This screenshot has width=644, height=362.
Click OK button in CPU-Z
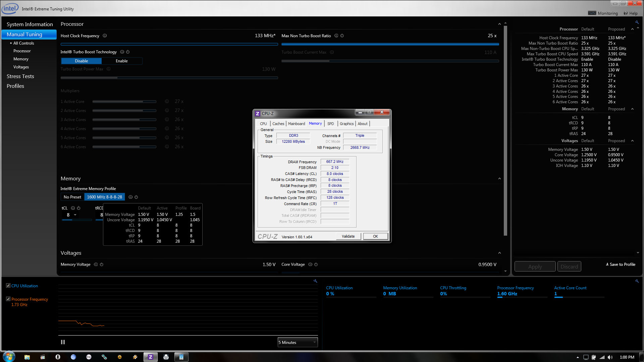[375, 236]
